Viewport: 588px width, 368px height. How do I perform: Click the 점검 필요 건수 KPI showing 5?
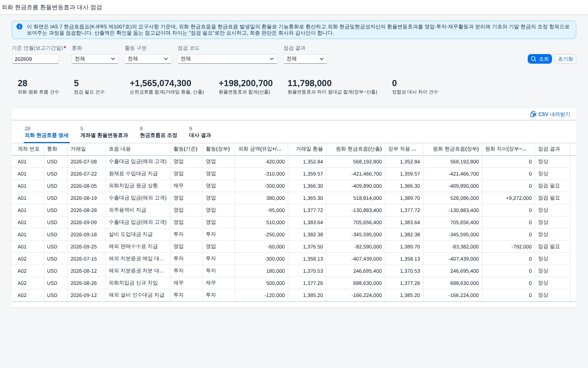(x=89, y=86)
